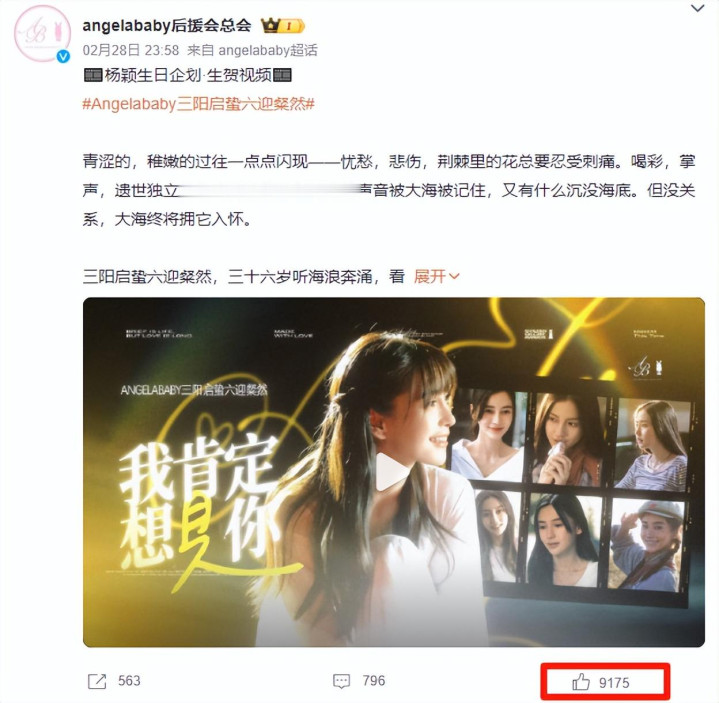Open comments via speech bubble icon

tap(341, 681)
